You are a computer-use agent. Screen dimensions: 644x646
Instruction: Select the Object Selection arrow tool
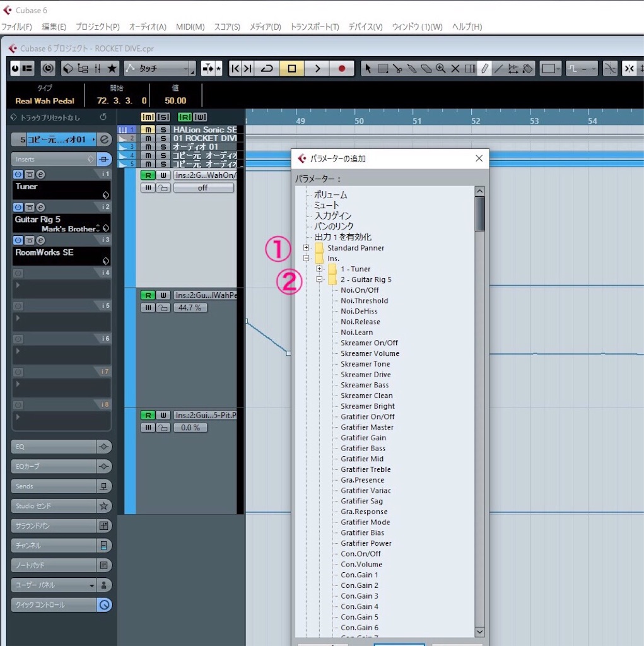tap(368, 69)
